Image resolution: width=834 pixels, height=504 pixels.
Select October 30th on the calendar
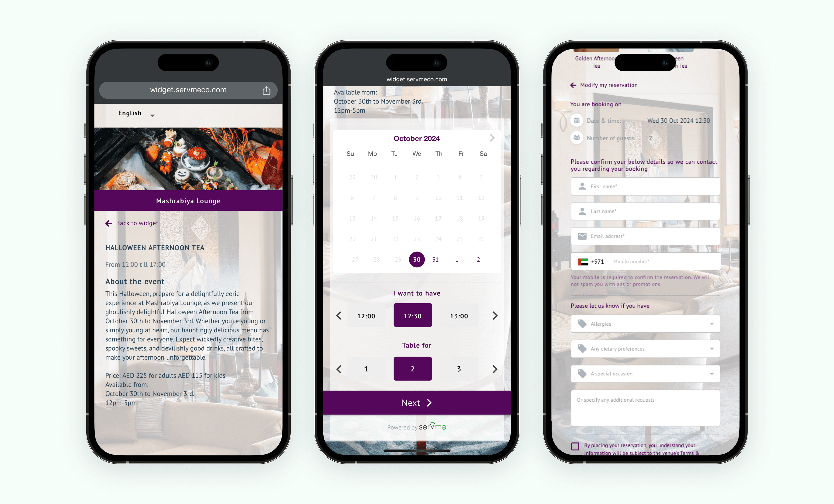coord(416,259)
